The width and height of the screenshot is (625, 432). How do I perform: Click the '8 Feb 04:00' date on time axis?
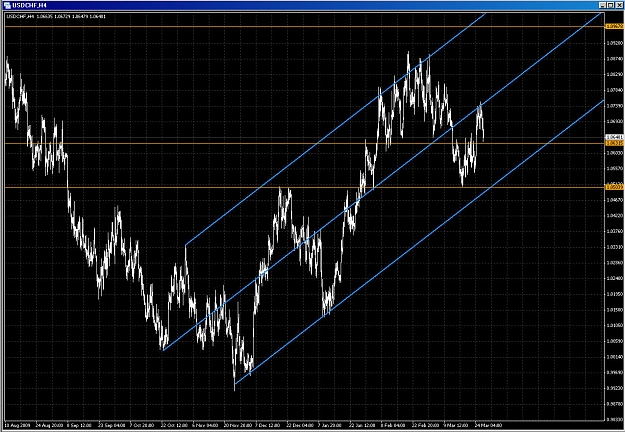pyautogui.click(x=393, y=425)
